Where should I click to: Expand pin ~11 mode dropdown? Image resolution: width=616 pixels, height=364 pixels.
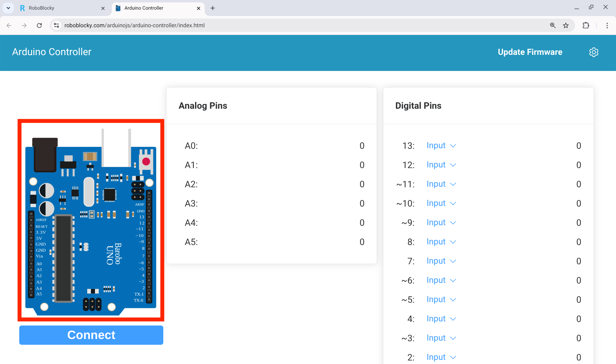pyautogui.click(x=441, y=184)
